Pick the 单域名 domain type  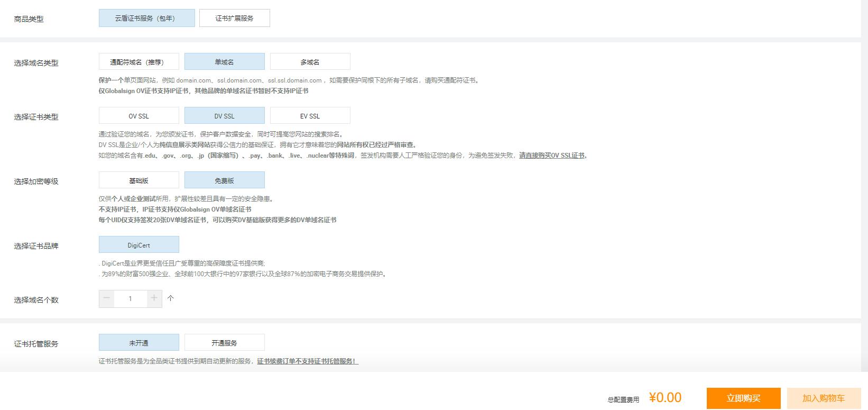pos(224,62)
